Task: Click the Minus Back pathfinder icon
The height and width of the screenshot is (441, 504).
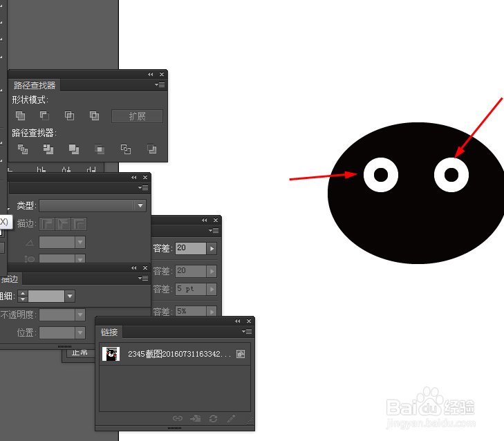Action: point(151,149)
